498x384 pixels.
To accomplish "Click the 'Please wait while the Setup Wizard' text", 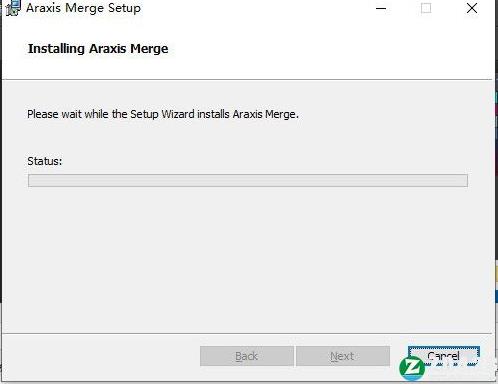I will pyautogui.click(x=111, y=114).
